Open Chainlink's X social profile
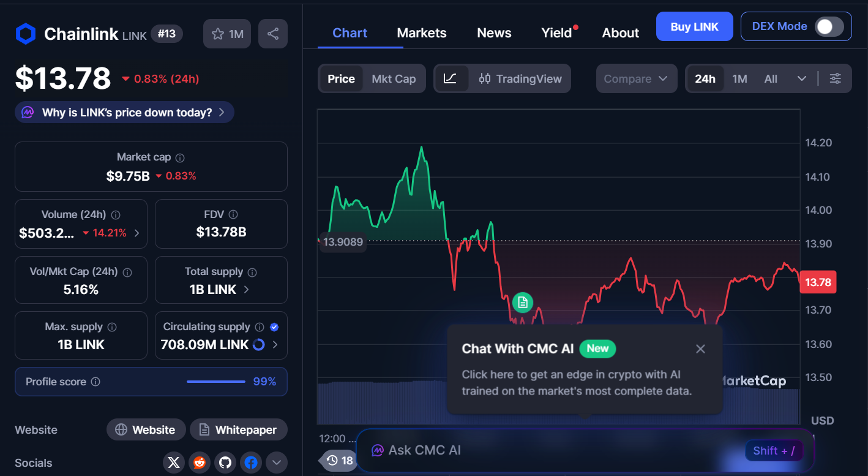868x476 pixels. click(173, 463)
